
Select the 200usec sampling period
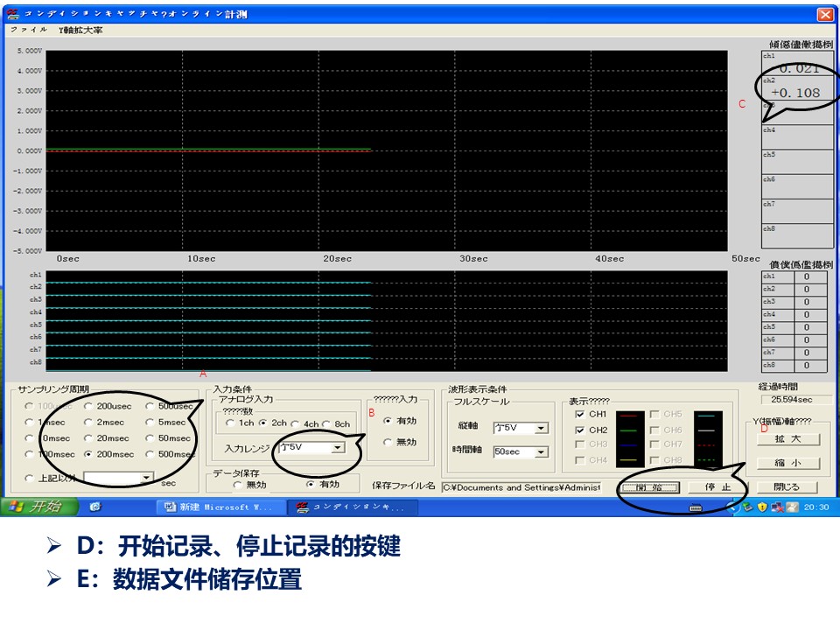point(88,406)
